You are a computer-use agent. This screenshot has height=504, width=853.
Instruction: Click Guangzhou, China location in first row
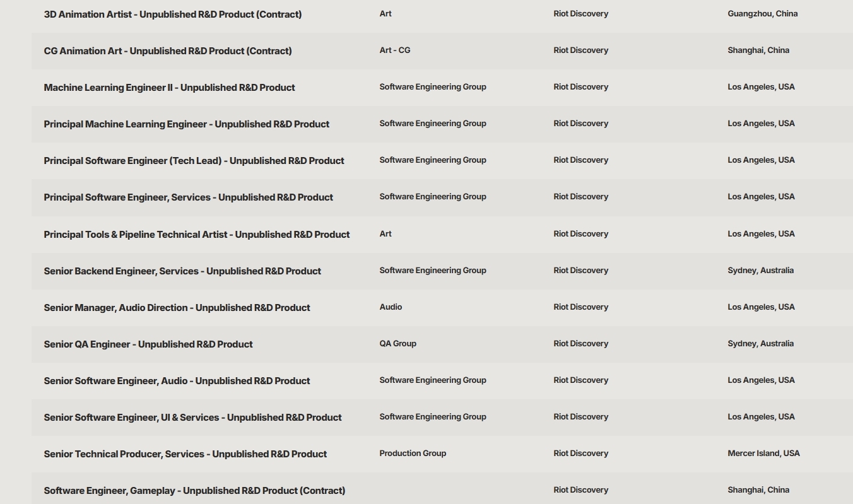762,14
